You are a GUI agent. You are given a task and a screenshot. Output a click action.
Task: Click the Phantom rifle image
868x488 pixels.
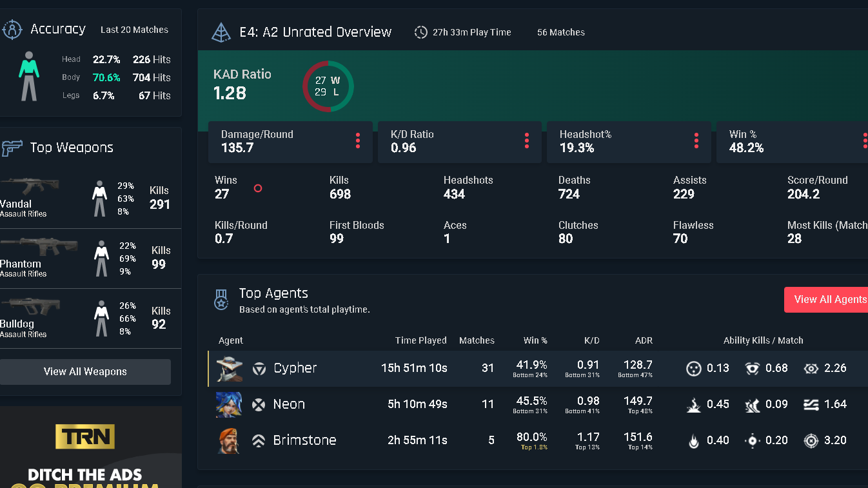point(39,247)
